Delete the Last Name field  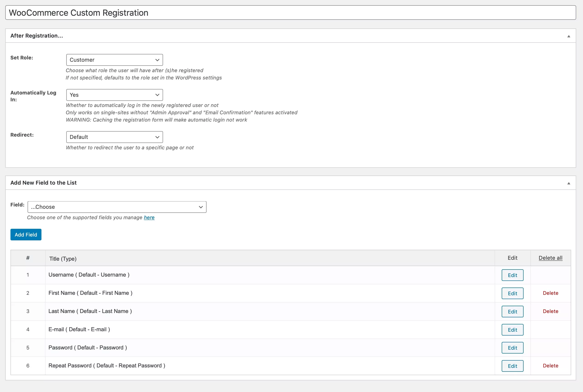[x=550, y=311]
